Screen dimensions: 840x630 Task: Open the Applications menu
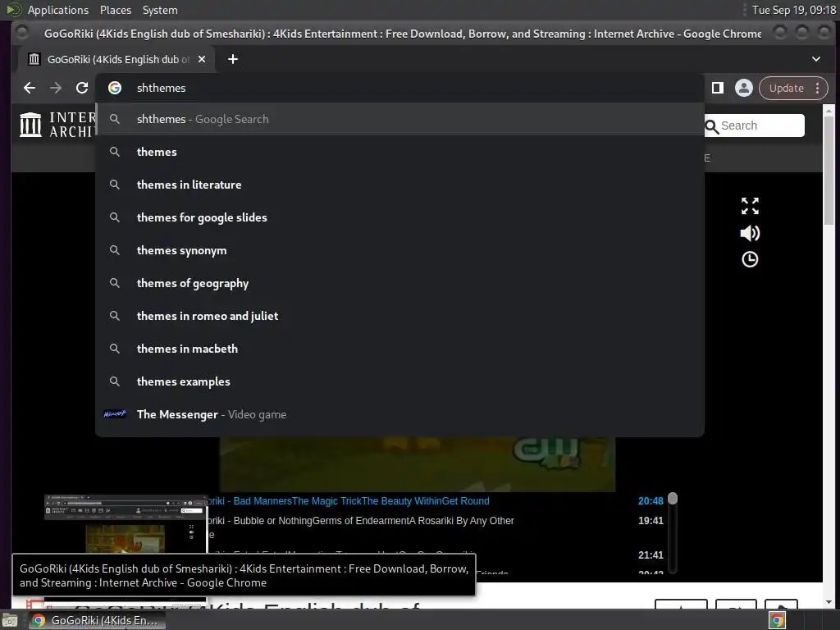coord(58,10)
